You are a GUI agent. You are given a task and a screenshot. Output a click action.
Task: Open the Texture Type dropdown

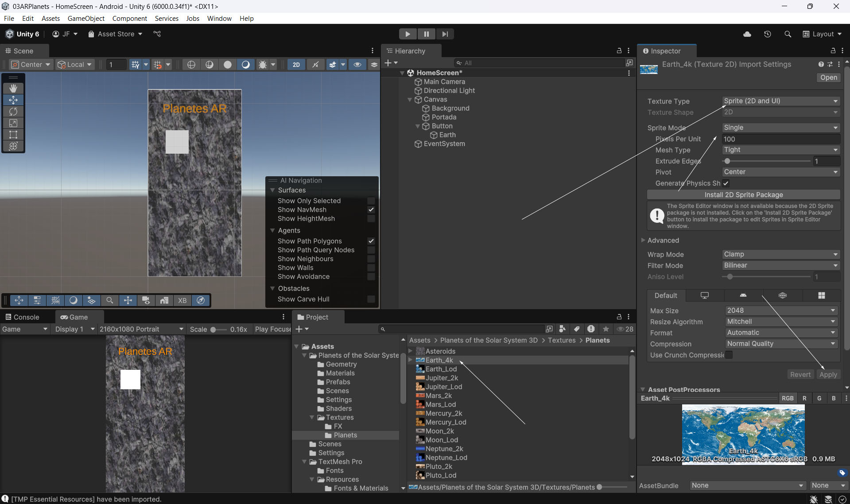780,101
